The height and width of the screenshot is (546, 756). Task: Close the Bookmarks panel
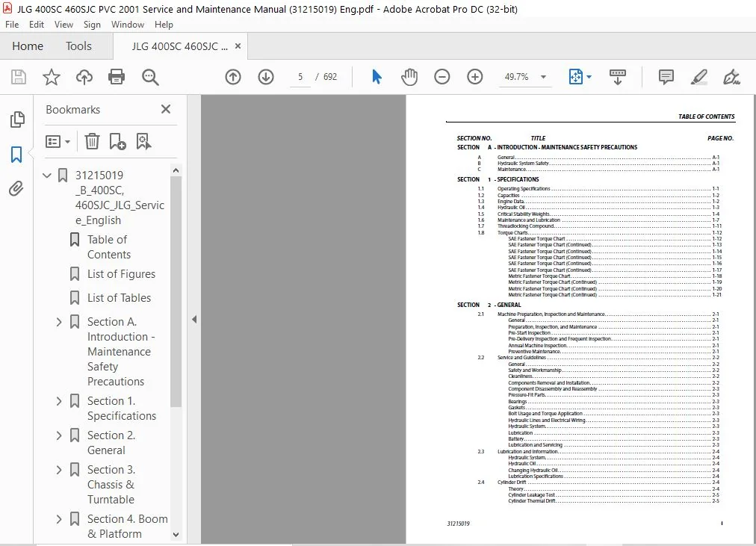166,109
